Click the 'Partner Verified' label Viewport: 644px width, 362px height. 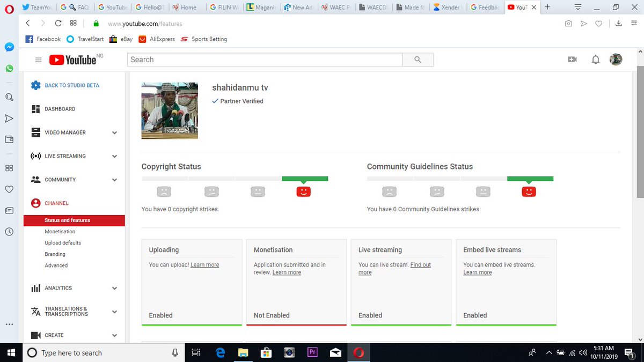[x=241, y=101]
